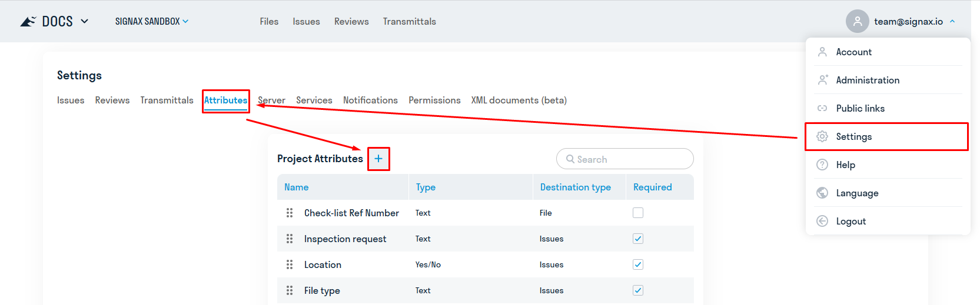This screenshot has height=305, width=980.
Task: Open the Notifications settings tab
Action: pos(370,100)
